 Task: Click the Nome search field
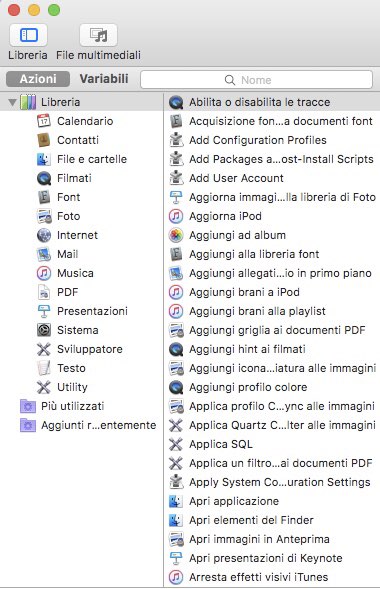(x=256, y=80)
